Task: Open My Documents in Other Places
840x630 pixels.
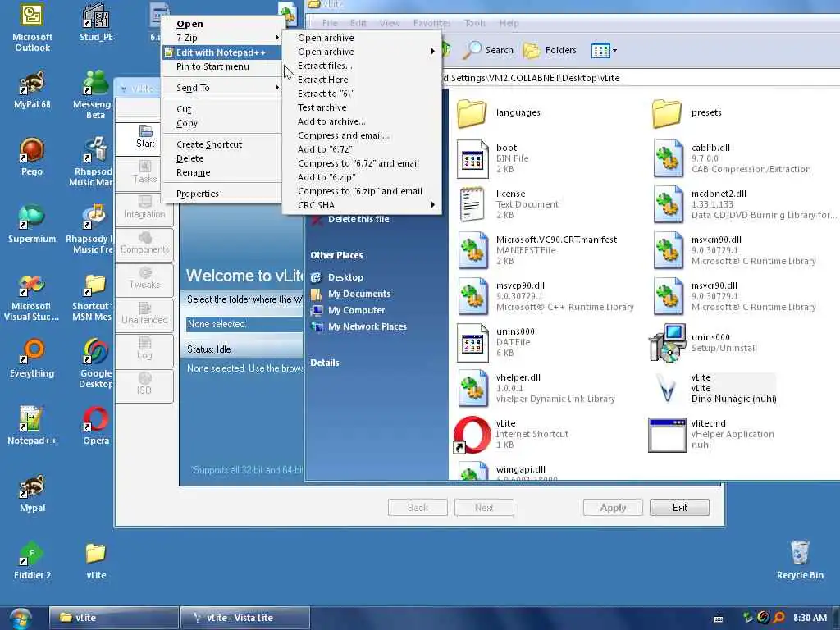Action: 359,294
